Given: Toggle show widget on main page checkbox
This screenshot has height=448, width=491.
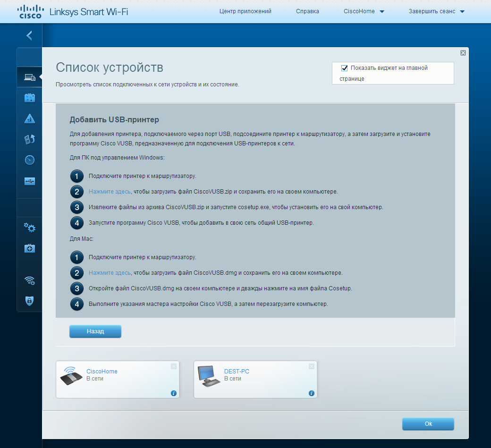Looking at the screenshot, I should pos(345,68).
